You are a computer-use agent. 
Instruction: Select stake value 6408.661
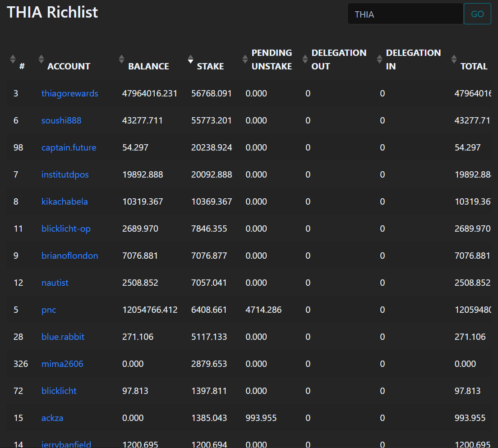pyautogui.click(x=209, y=310)
